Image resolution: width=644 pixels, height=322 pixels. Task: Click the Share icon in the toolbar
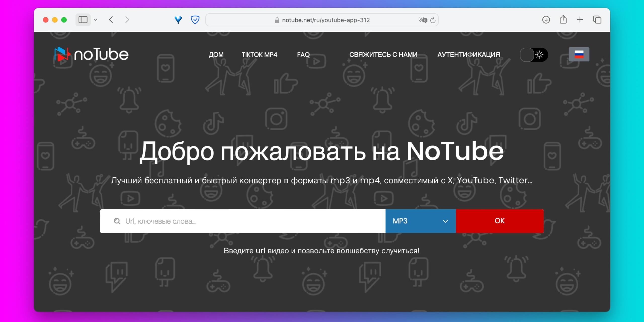tap(563, 20)
